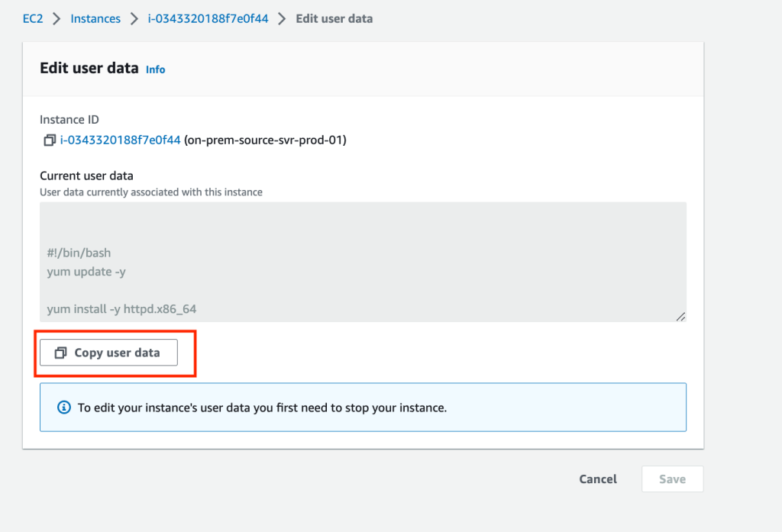Open the instance ID link under Instance ID
782x532 pixels.
point(121,140)
